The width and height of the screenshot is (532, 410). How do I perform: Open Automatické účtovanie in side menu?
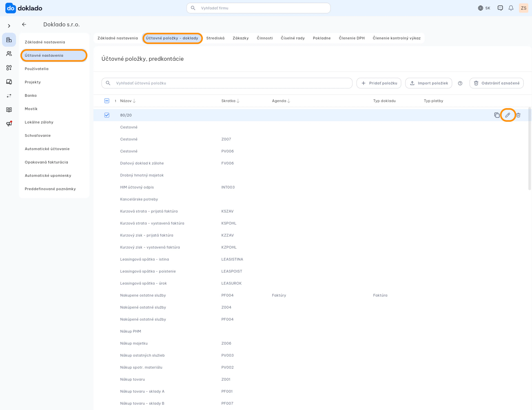[x=54, y=149]
